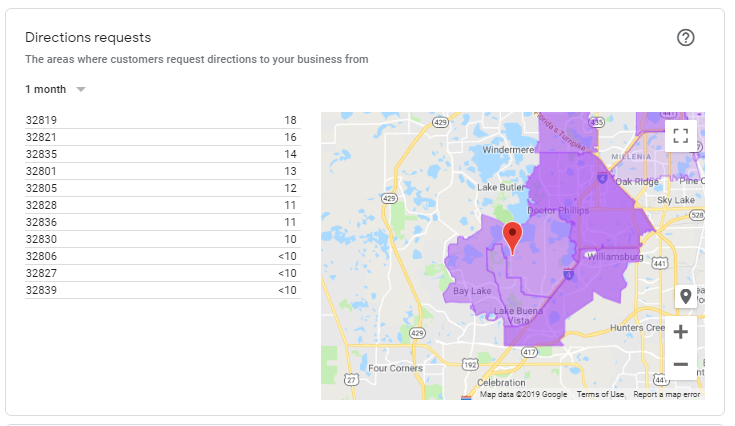This screenshot has width=735, height=426.
Task: Select zip code 32835 row
Action: coord(161,154)
